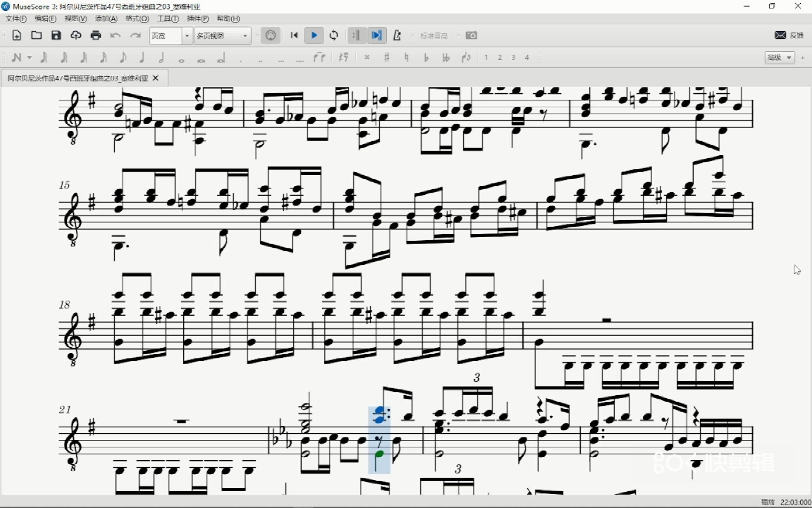Viewport: 812px width, 508px height.
Task: Redo the last undone action
Action: pos(135,35)
